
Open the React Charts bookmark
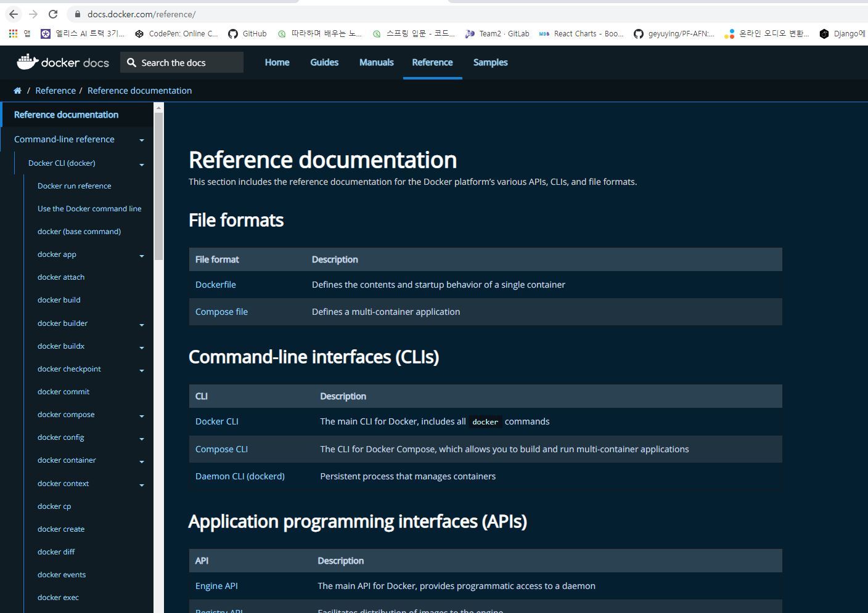click(x=581, y=34)
